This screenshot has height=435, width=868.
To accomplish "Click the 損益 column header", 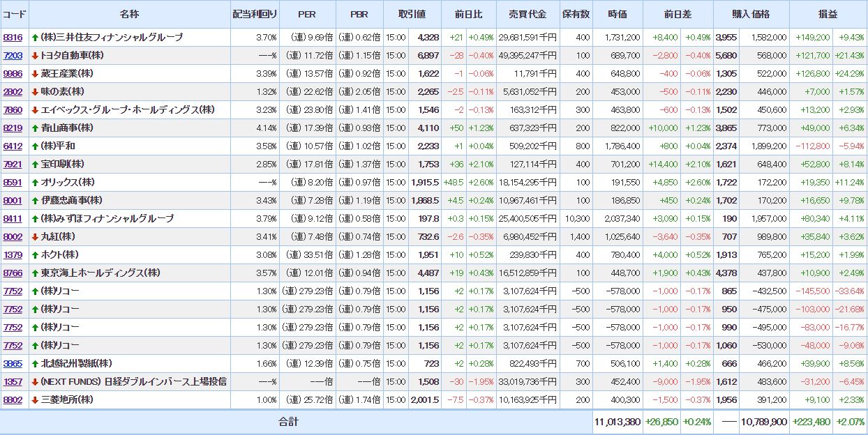I will click(828, 14).
